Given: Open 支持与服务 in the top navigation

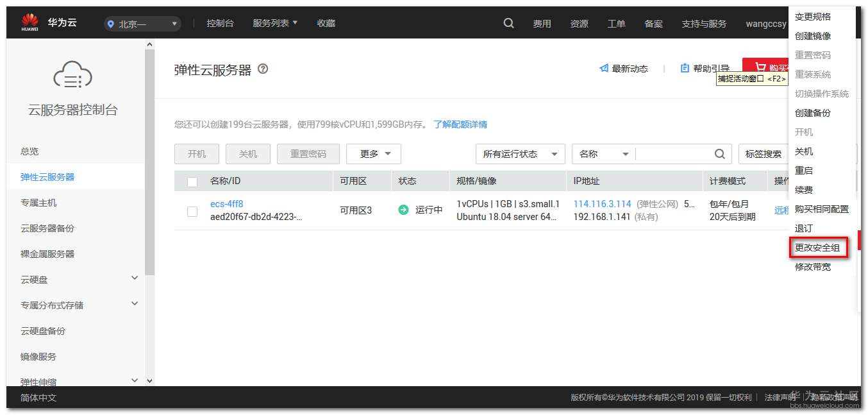Looking at the screenshot, I should point(704,24).
